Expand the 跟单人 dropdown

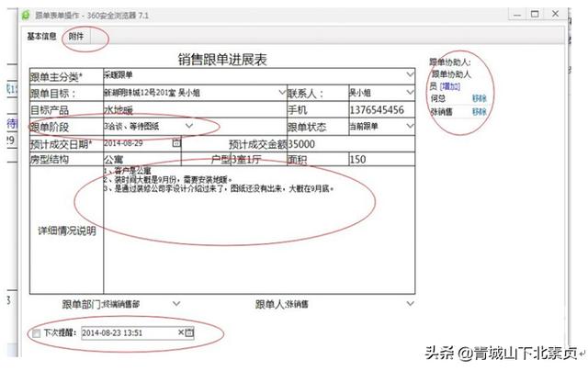pos(411,304)
